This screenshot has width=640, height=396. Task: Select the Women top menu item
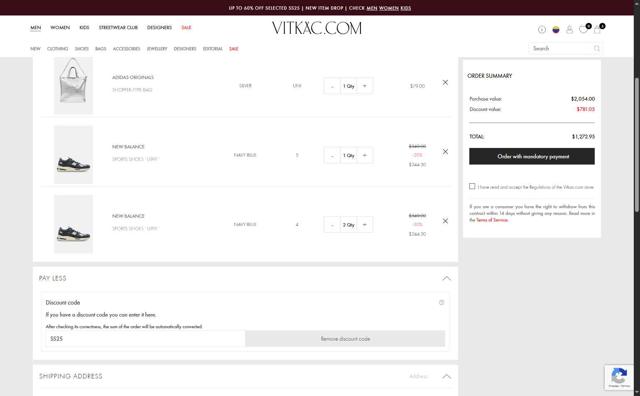(x=60, y=27)
